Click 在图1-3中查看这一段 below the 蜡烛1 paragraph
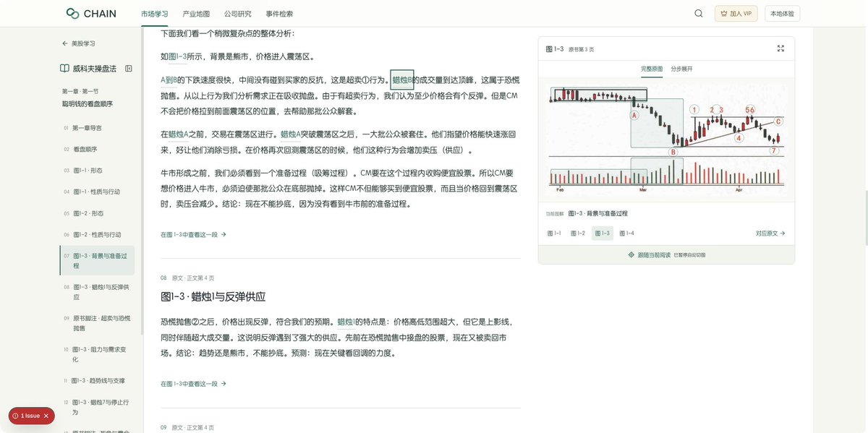Viewport: 868px width, 433px height. [x=193, y=384]
